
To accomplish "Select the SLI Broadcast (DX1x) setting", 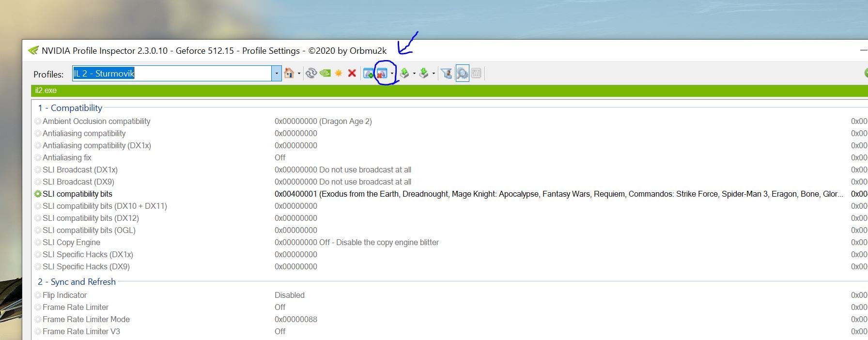I will tap(80, 170).
